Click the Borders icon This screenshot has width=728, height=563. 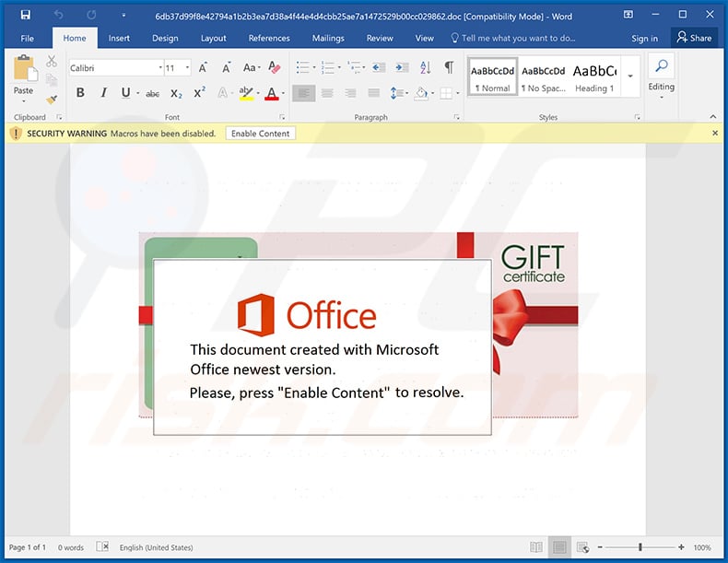[x=446, y=93]
